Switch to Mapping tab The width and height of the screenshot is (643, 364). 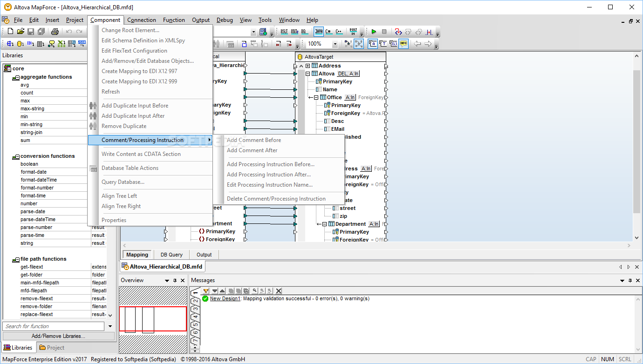pyautogui.click(x=137, y=255)
